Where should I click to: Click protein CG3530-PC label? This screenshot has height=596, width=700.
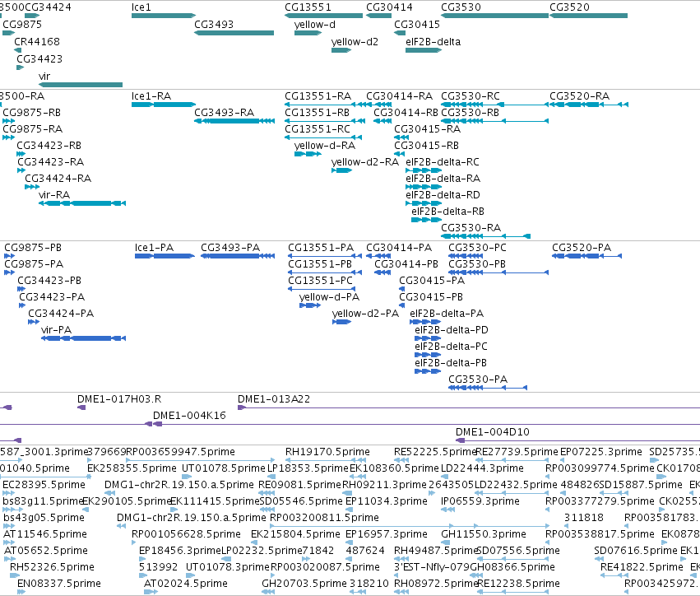[477, 248]
